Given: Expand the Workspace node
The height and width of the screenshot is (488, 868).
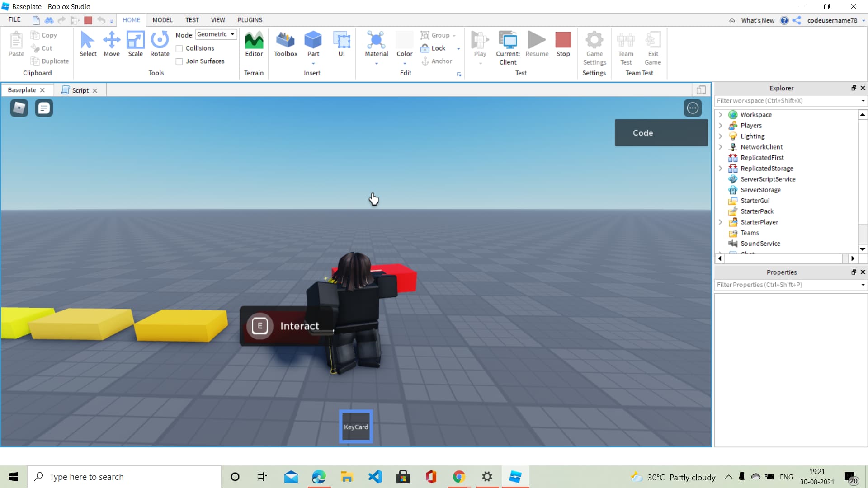Looking at the screenshot, I should [x=721, y=115].
